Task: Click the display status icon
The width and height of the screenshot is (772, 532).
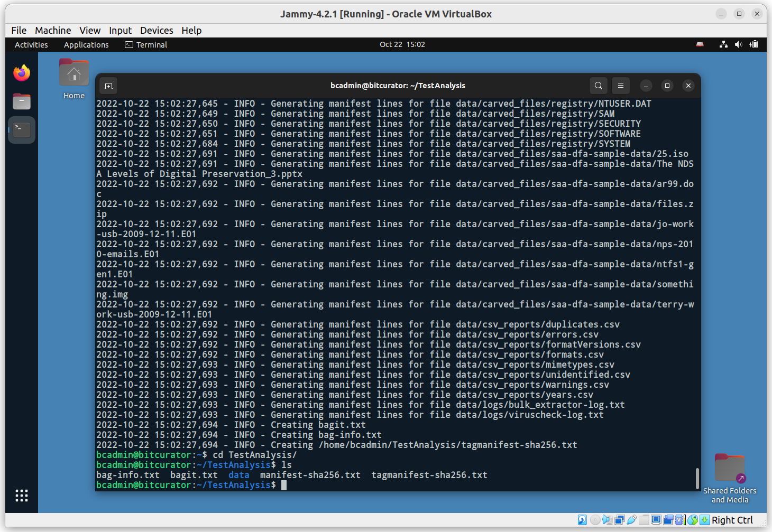Action: click(x=656, y=520)
